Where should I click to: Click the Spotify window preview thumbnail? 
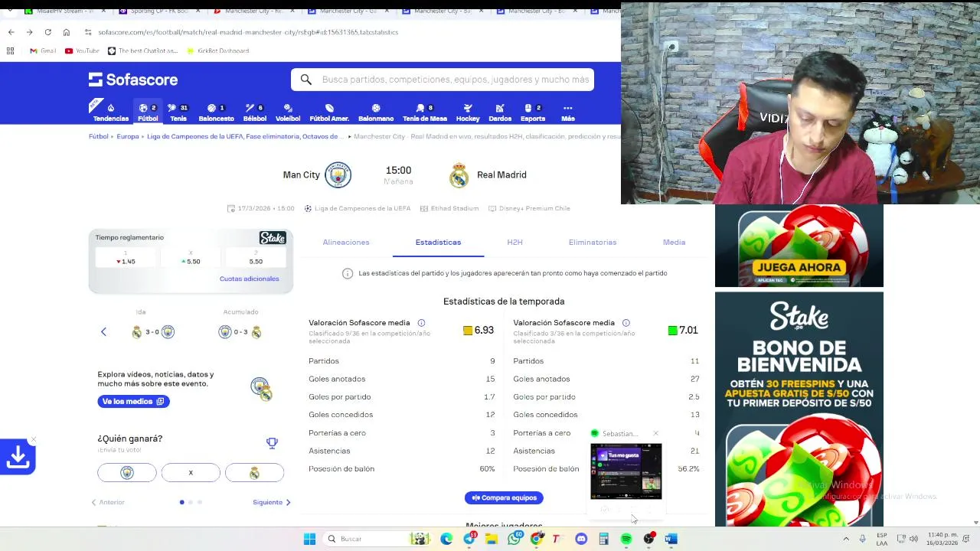point(626,472)
